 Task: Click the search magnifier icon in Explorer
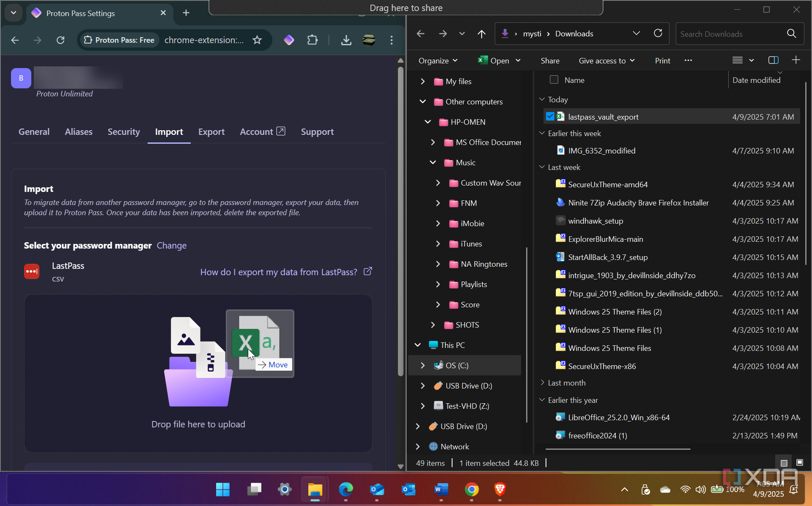pyautogui.click(x=791, y=34)
